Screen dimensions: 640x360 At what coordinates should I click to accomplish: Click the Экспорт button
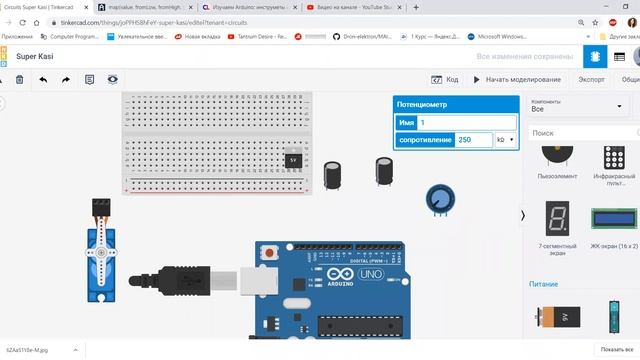tap(591, 80)
